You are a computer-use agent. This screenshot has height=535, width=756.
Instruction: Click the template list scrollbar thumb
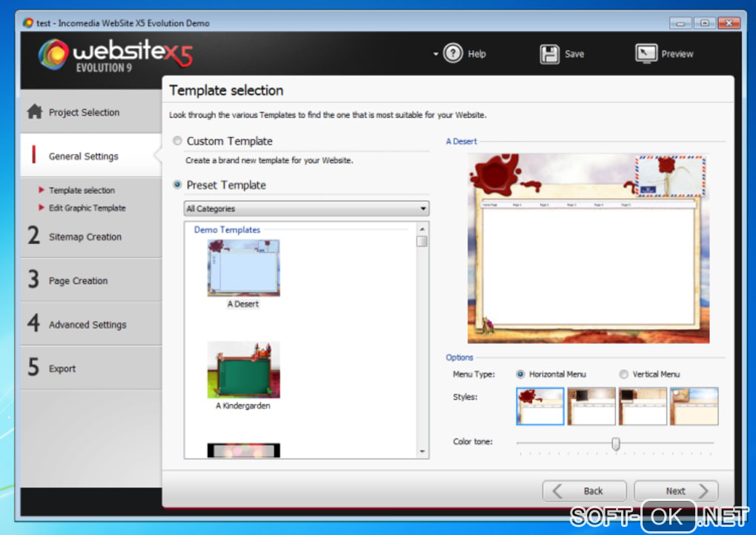click(x=422, y=241)
